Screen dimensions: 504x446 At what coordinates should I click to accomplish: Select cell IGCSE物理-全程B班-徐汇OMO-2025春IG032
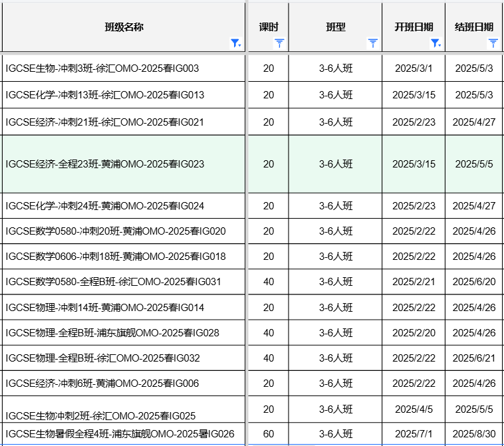pyautogui.click(x=124, y=358)
